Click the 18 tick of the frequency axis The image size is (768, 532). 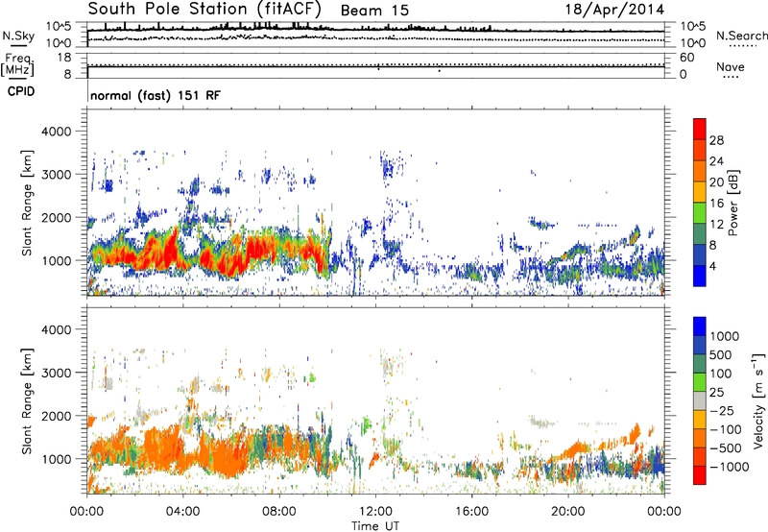coord(64,58)
